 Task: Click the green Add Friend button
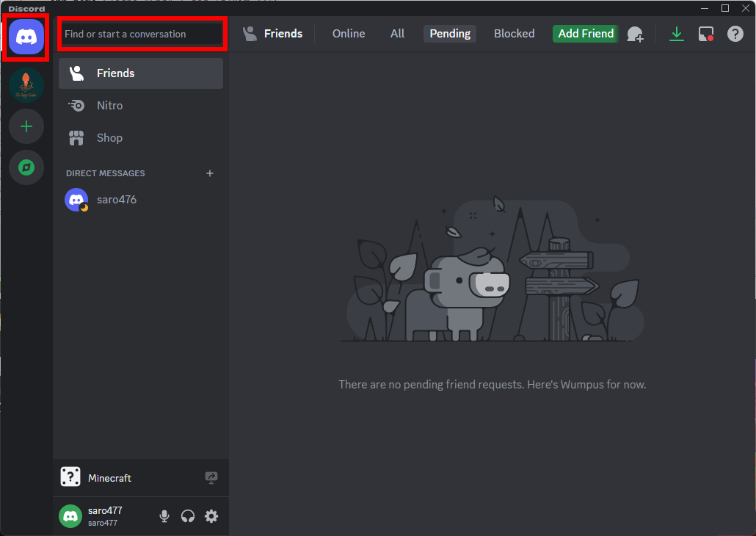586,34
